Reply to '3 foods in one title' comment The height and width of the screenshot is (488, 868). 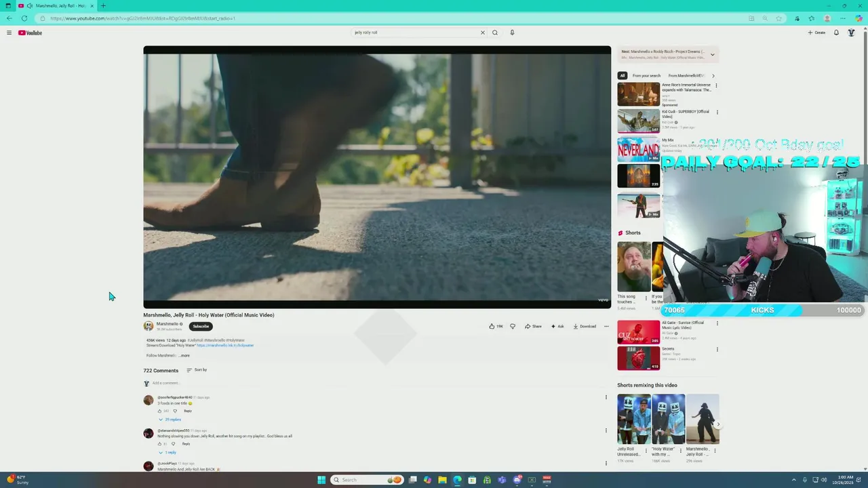[x=188, y=411]
